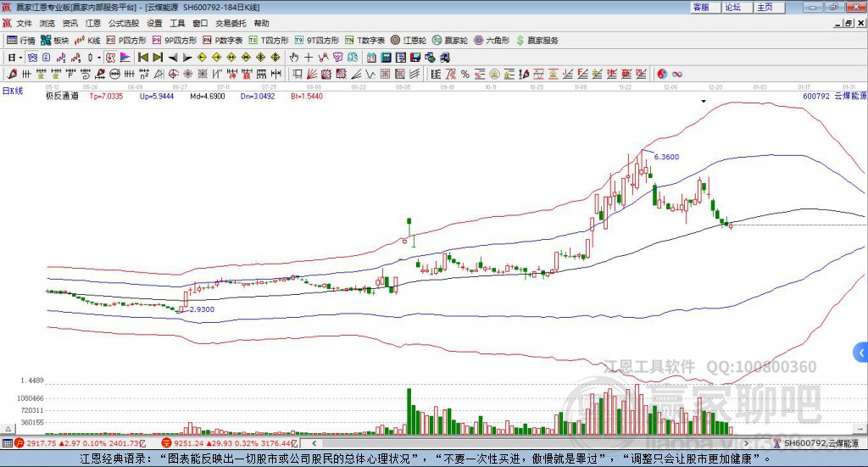
Task: Open the 9P四方形 tool
Action: point(175,41)
